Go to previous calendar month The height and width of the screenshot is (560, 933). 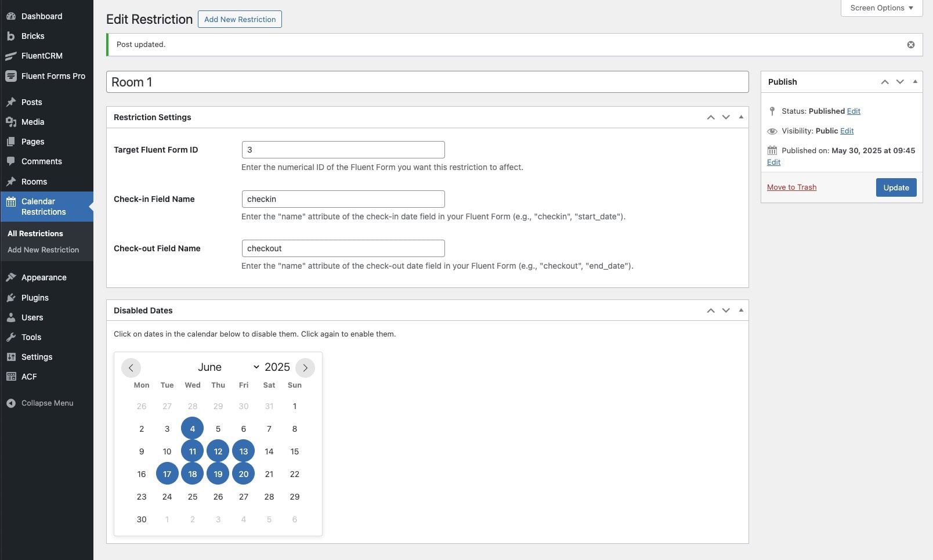(131, 368)
